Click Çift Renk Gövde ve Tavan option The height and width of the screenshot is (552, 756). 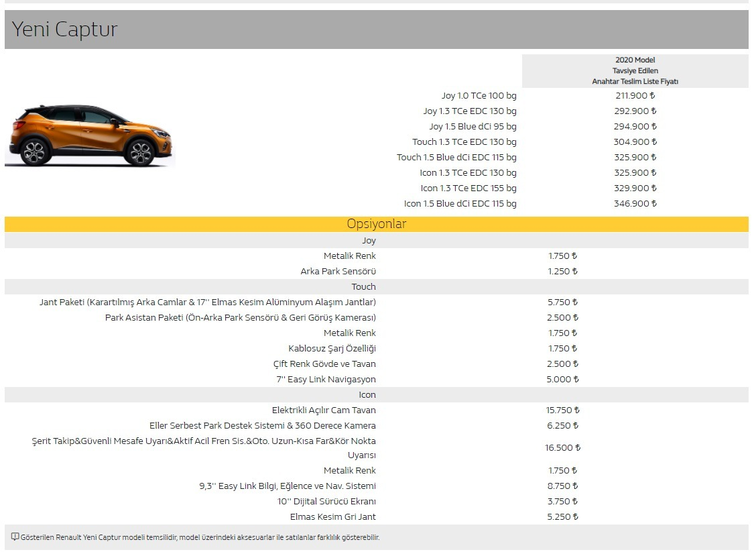(x=324, y=364)
